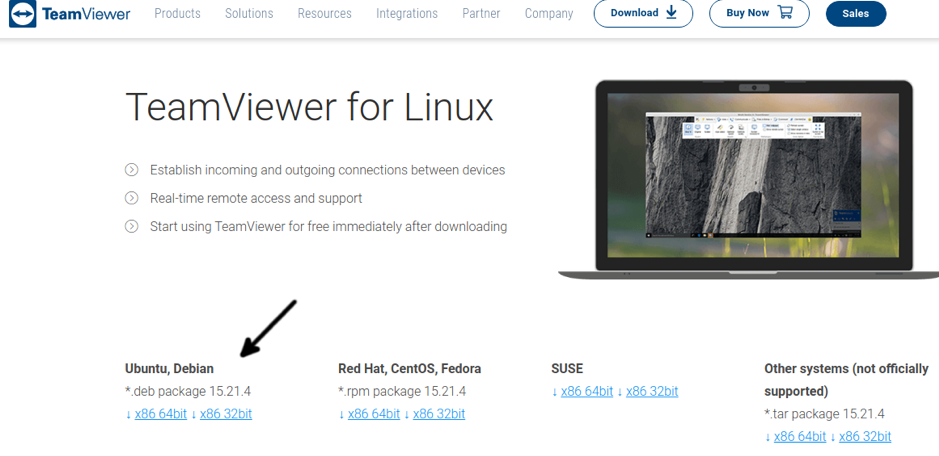Click the 'Red Hat, CentOS, Fedora' heading
939x456 pixels.
[x=410, y=369]
